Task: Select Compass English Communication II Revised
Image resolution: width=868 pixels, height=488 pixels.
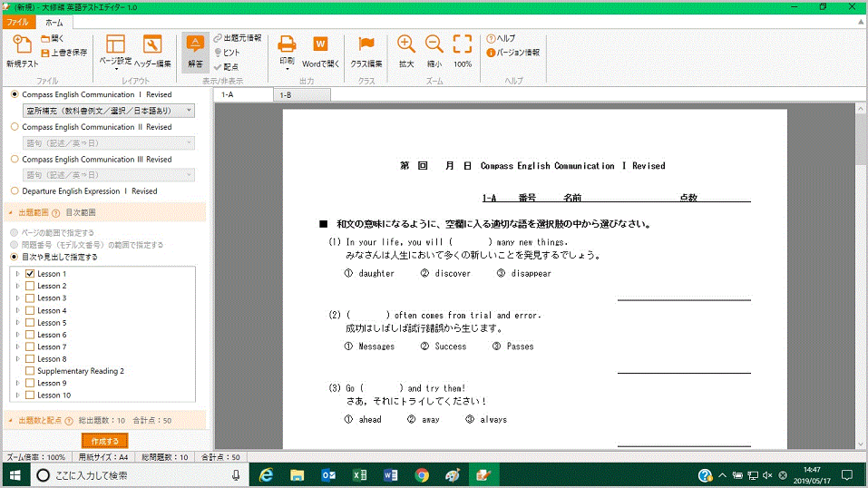Action: [x=15, y=127]
